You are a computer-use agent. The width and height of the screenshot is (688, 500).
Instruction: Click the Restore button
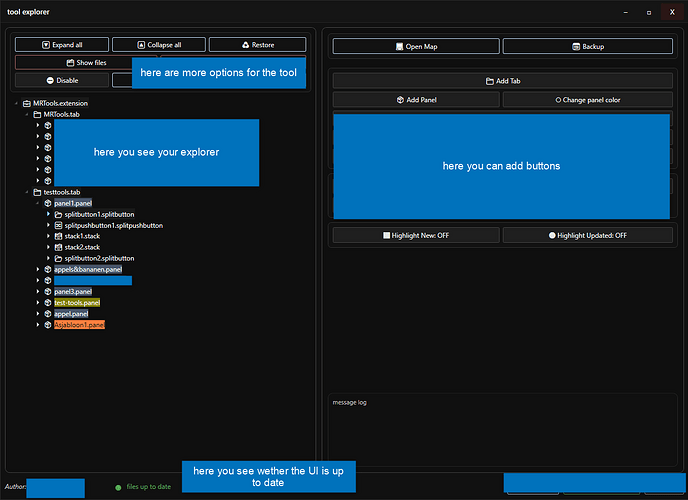coord(258,45)
